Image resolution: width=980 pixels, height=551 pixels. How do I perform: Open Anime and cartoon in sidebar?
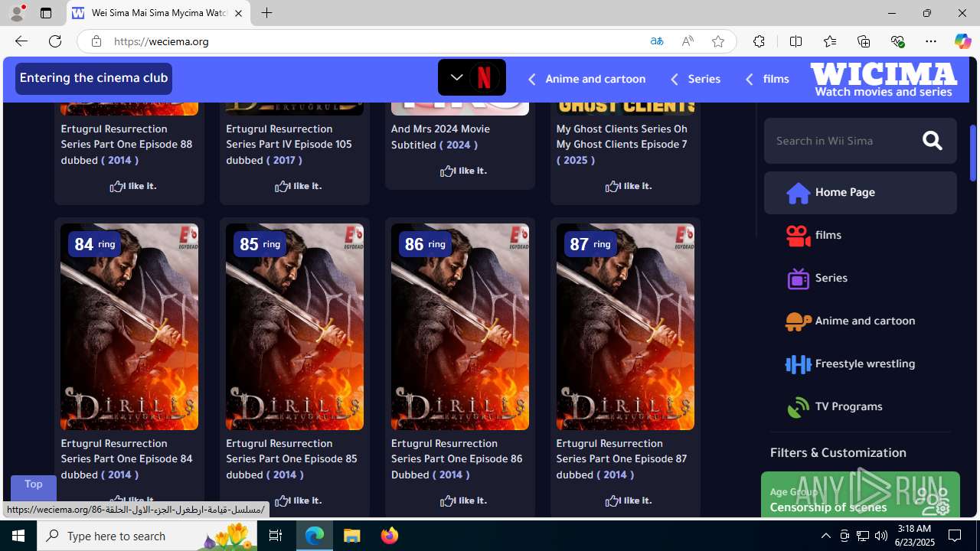860,321
